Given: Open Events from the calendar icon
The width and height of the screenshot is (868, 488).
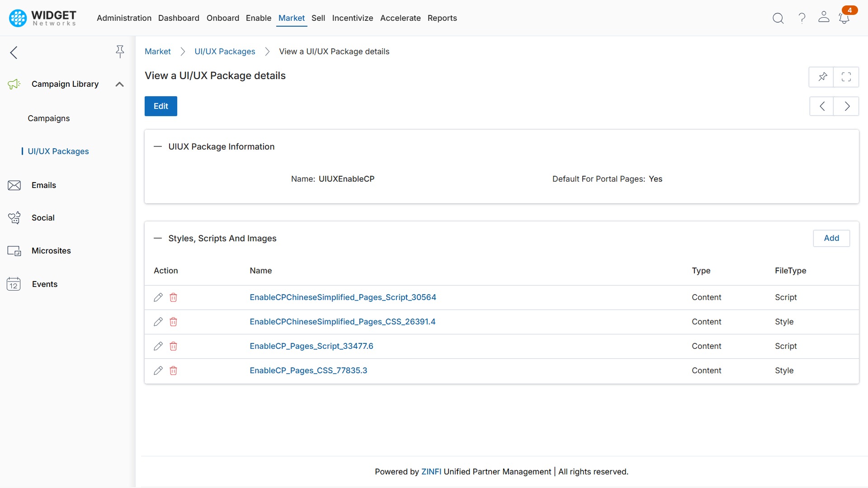Looking at the screenshot, I should (14, 284).
